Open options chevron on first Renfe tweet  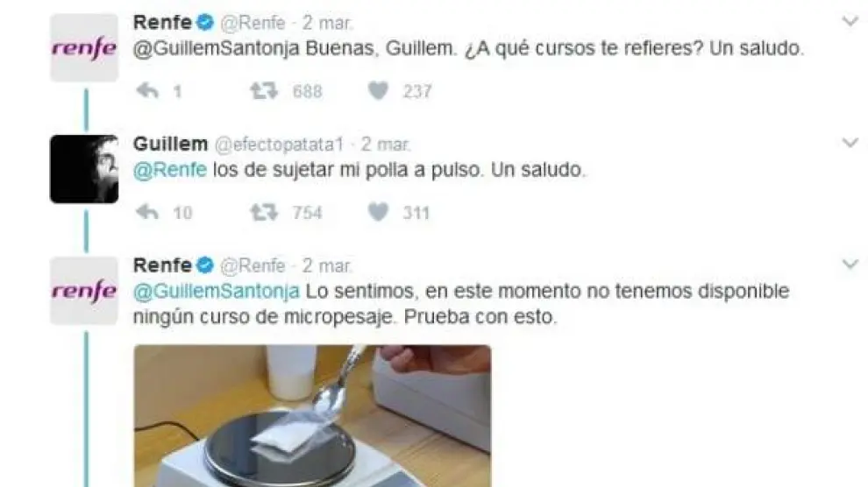[x=850, y=22]
